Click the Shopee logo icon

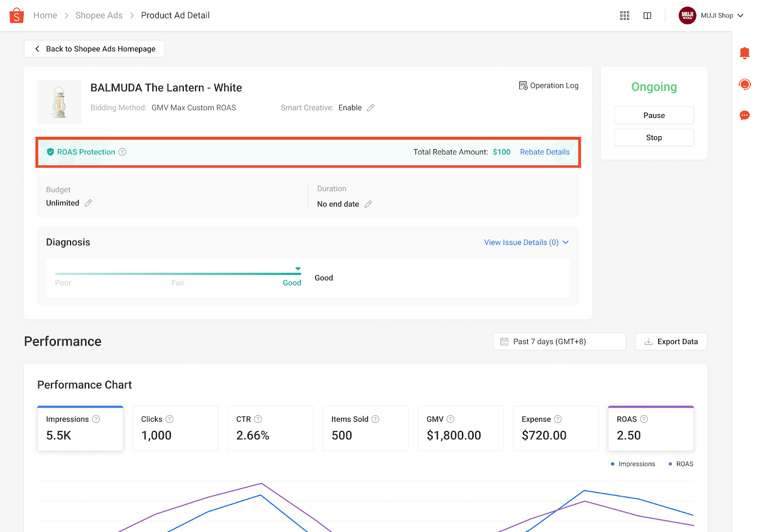[x=17, y=16]
